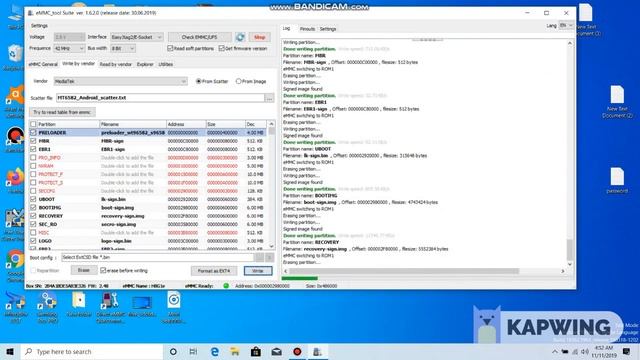Click the green eMMC Ready status indicator

point(226,286)
